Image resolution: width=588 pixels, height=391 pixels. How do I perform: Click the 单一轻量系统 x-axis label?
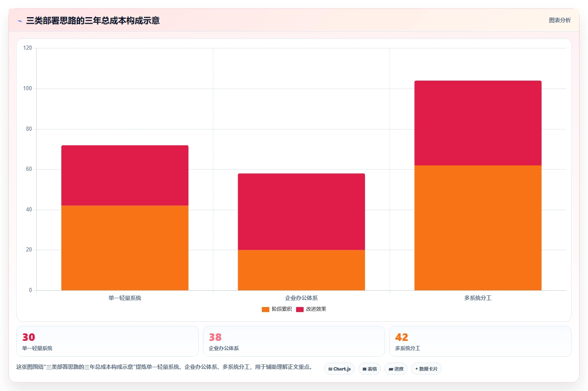pyautogui.click(x=125, y=298)
